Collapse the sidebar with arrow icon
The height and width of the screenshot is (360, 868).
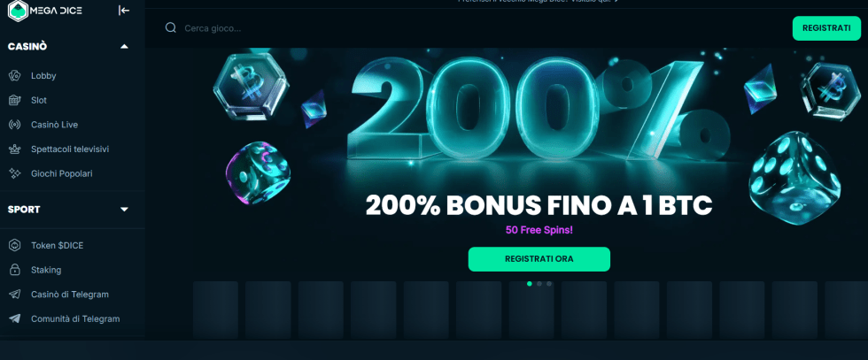tap(124, 11)
